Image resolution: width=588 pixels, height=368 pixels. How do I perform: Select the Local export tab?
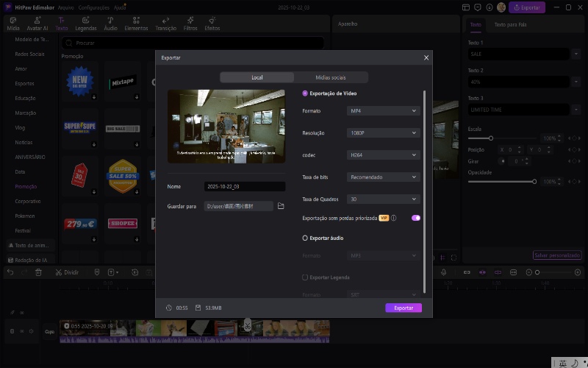(257, 77)
